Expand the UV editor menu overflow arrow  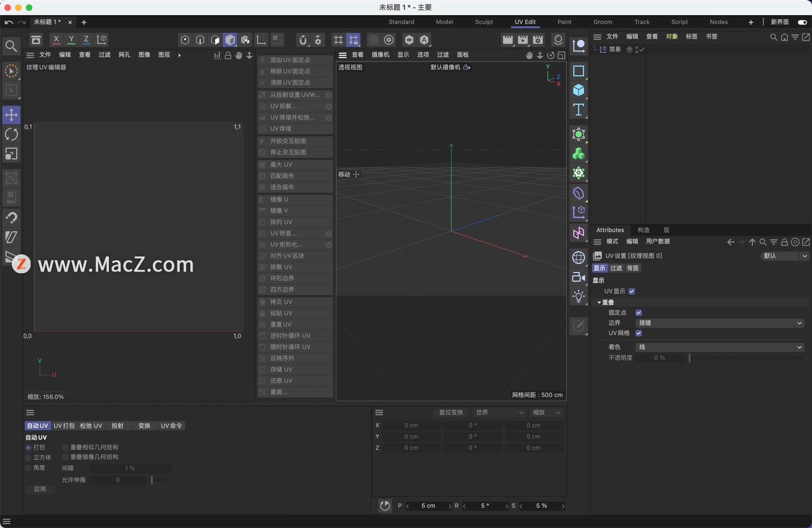[x=179, y=55]
